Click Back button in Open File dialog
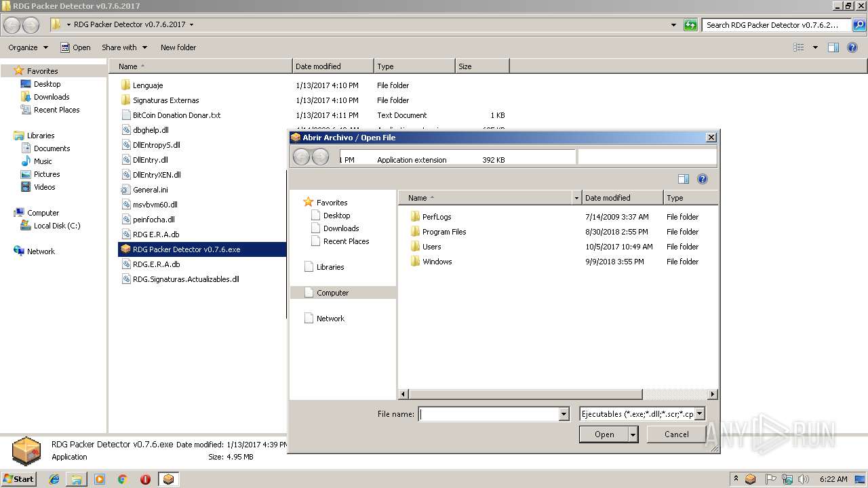The height and width of the screenshot is (488, 868). click(301, 157)
